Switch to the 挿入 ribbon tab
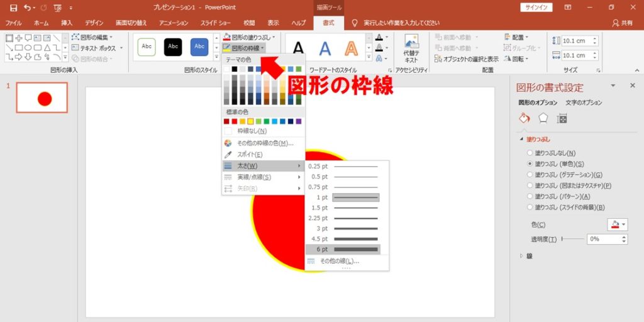Viewport: 644px width, 322px height. 67,23
